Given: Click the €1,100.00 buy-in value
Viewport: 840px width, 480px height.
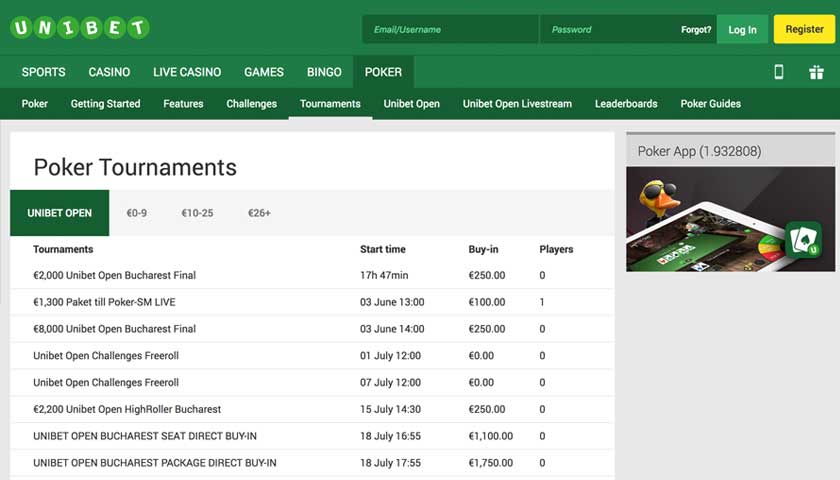Looking at the screenshot, I should click(x=491, y=436).
